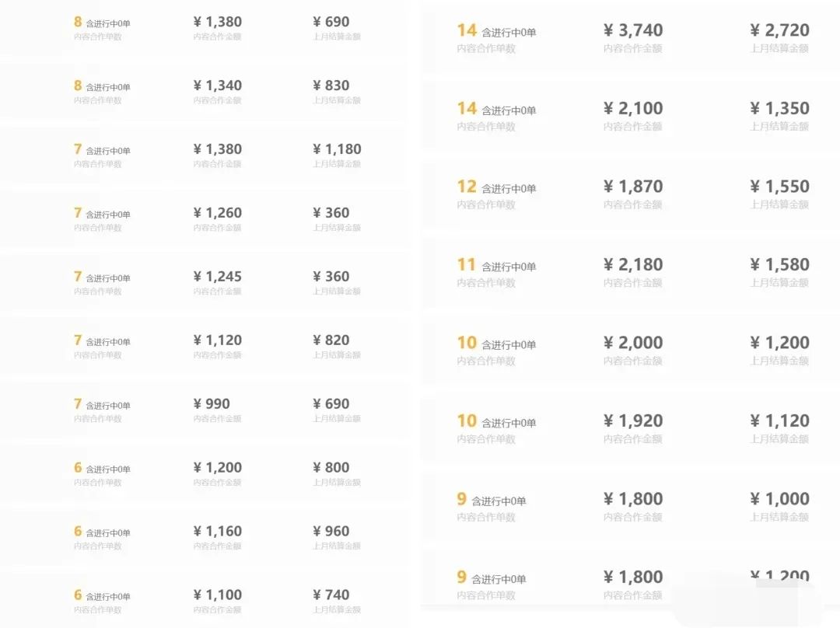Click the ¥ 2,720 last month settlement

coord(779,30)
